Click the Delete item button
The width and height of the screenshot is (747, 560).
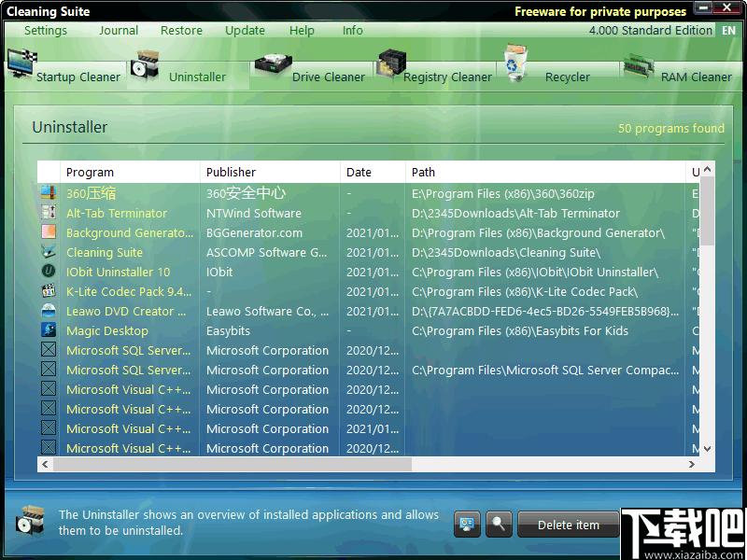(x=569, y=525)
